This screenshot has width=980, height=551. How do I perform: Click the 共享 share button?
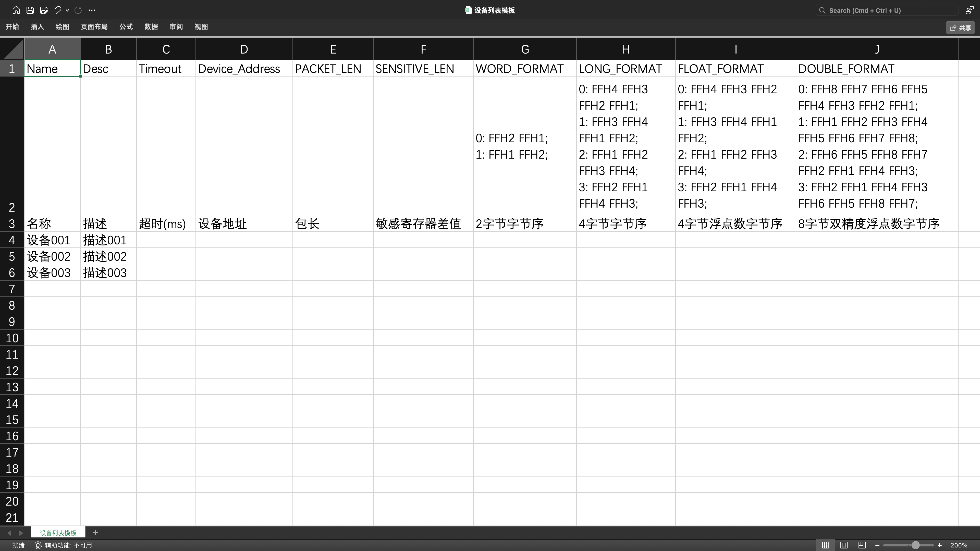tap(960, 27)
